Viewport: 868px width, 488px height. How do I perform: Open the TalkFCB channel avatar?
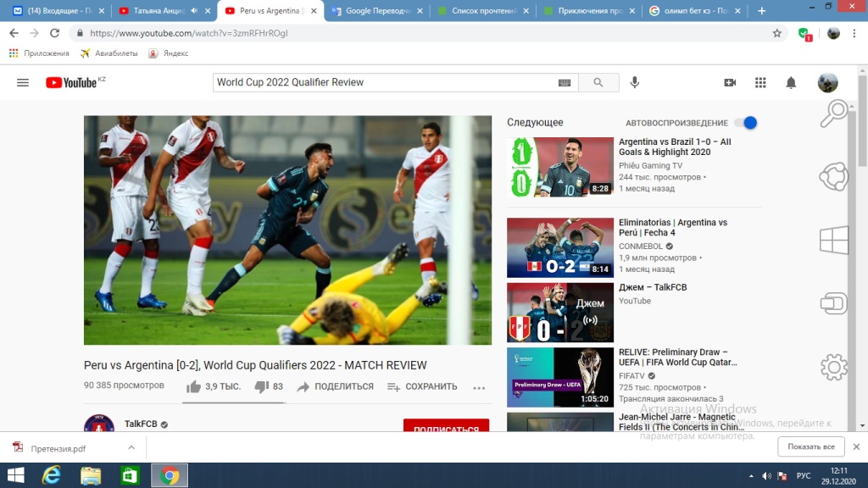coord(99,424)
